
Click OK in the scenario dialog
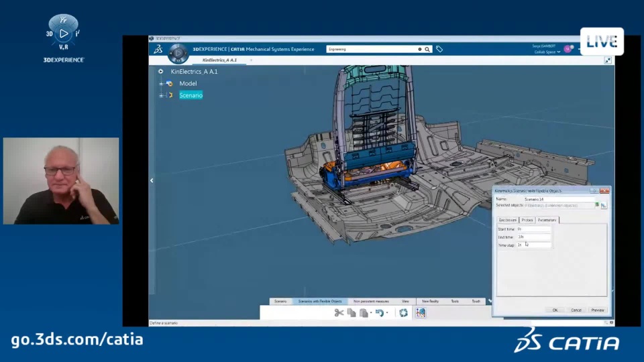(x=555, y=310)
